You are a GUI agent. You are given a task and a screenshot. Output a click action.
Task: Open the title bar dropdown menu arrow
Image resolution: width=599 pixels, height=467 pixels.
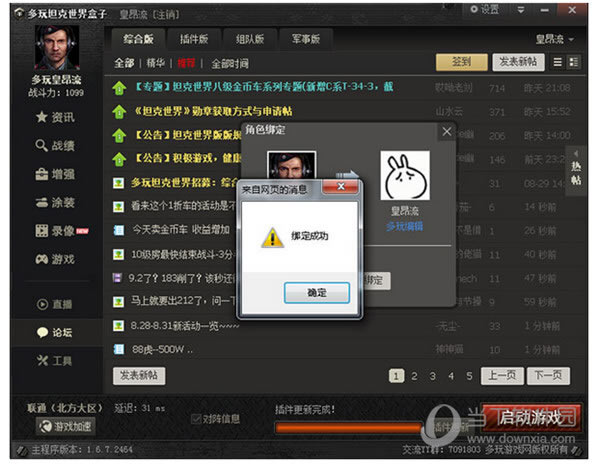521,10
